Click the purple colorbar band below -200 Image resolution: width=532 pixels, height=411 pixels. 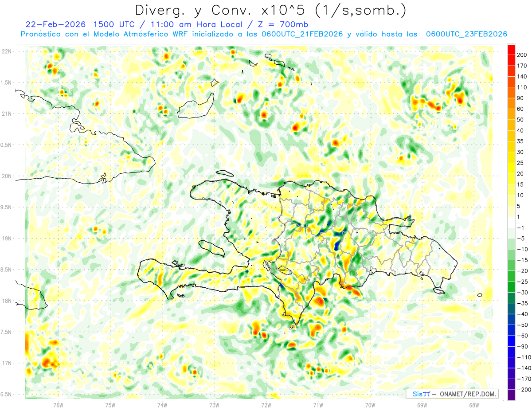pyautogui.click(x=511, y=395)
